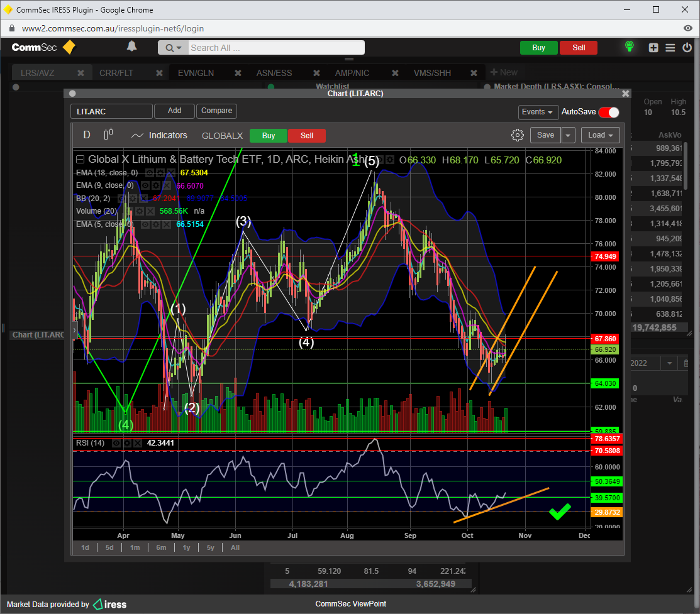Close the AMP/NIC tab
Image resolution: width=700 pixels, height=614 pixels.
(x=395, y=73)
